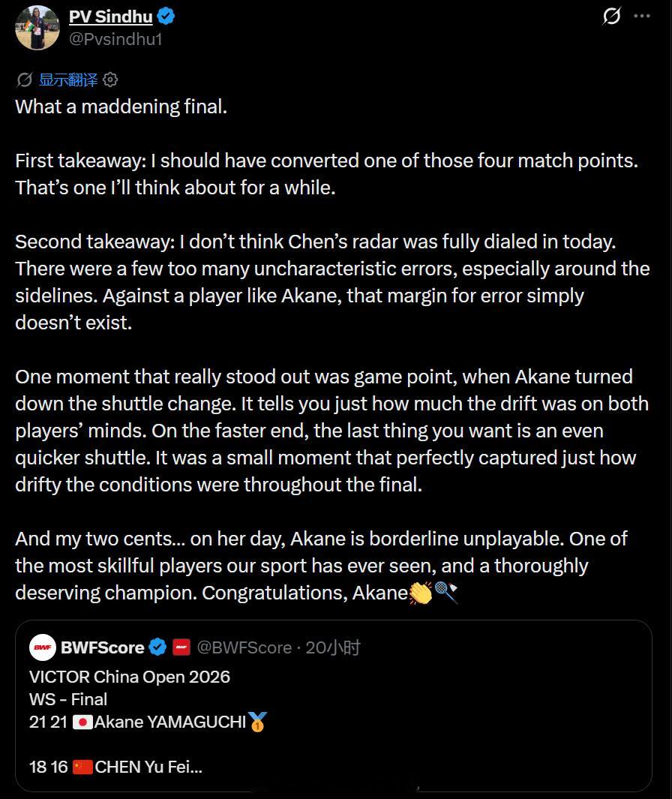Open the @BWFScore handle in the quoted tweet
This screenshot has width=672, height=799.
pyautogui.click(x=244, y=647)
